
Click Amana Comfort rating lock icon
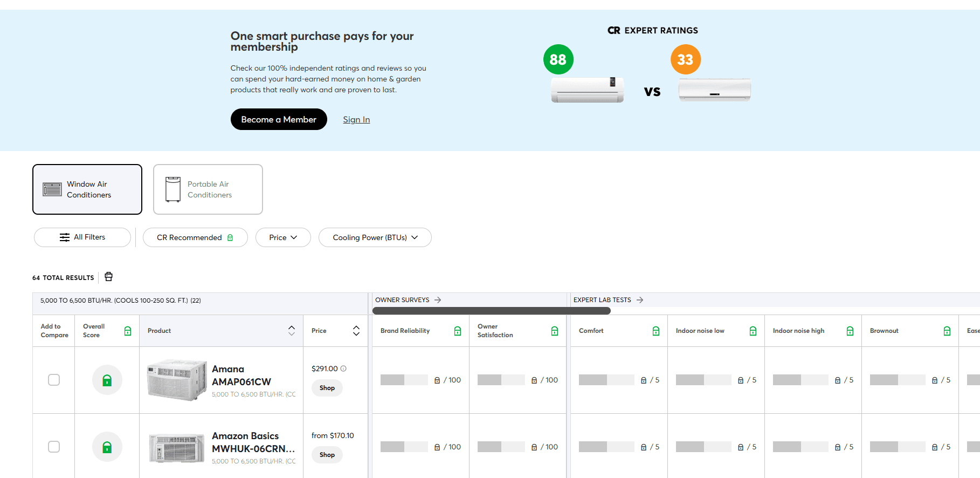[x=644, y=380]
